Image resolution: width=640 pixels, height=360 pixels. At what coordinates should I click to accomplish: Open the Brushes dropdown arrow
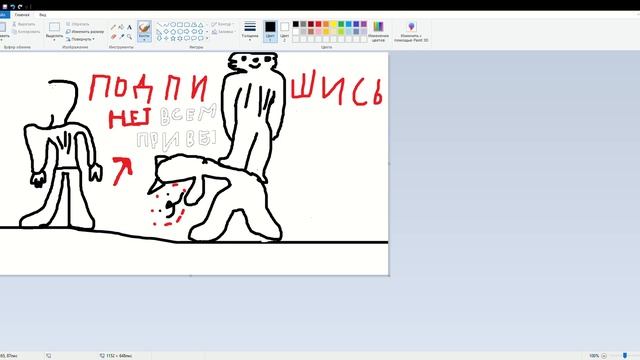point(144,39)
